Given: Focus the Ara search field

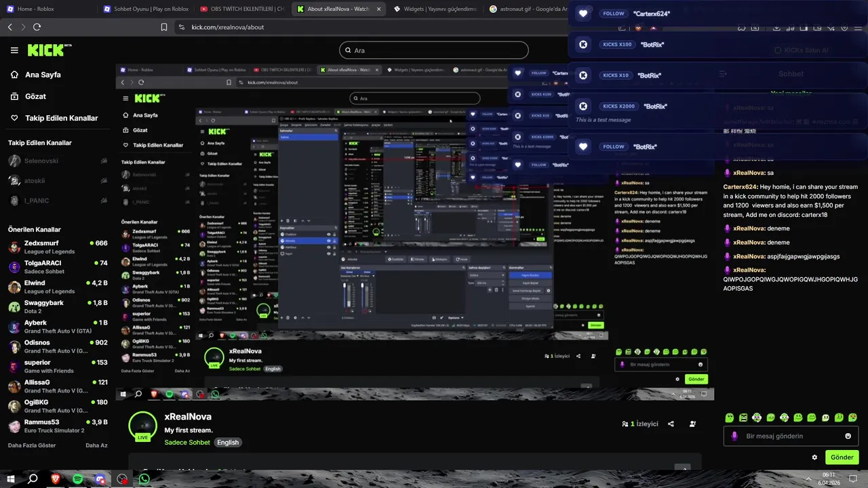Looking at the screenshot, I should pyautogui.click(x=434, y=50).
